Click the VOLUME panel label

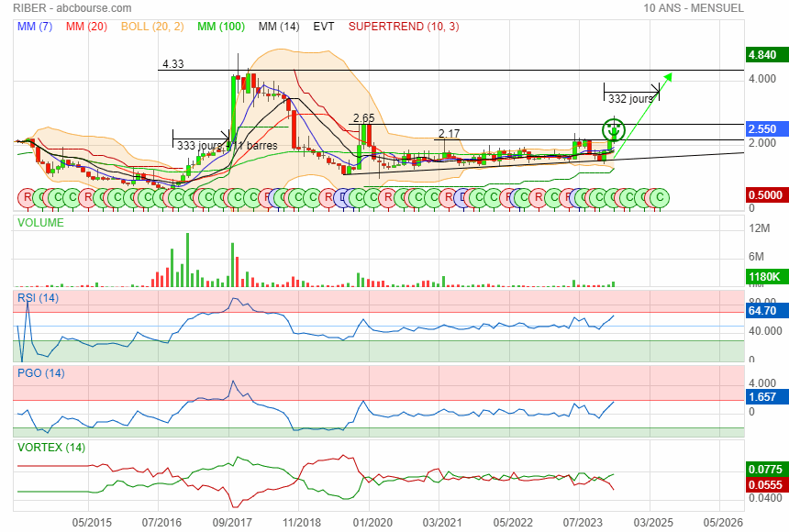pyautogui.click(x=40, y=223)
